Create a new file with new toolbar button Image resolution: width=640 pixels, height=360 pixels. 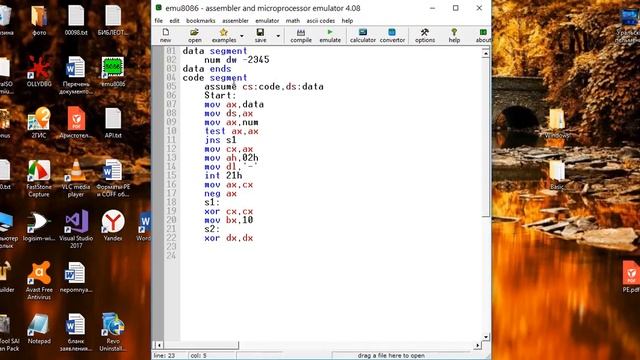click(165, 36)
